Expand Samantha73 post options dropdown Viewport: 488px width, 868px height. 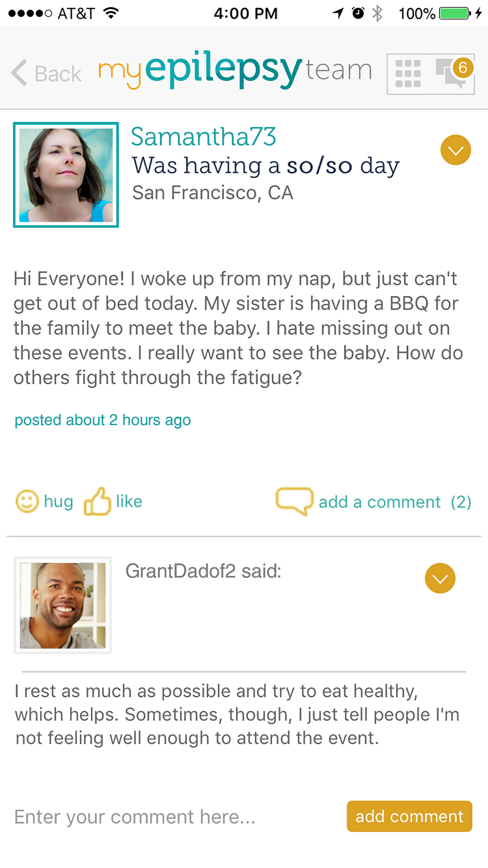pos(455,150)
